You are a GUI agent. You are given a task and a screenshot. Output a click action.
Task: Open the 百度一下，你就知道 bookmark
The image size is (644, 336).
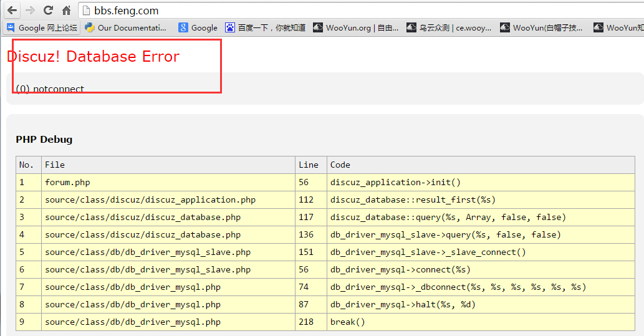266,27
